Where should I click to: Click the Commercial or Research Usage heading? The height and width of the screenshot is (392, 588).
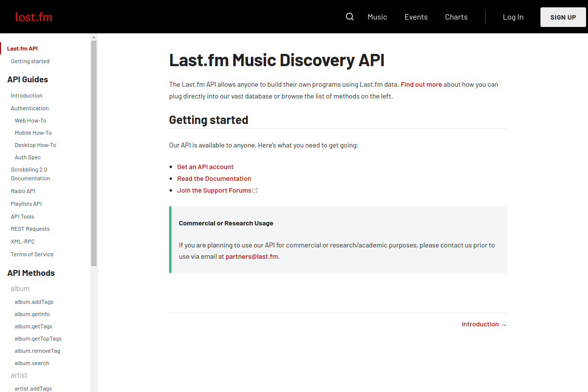click(x=226, y=223)
